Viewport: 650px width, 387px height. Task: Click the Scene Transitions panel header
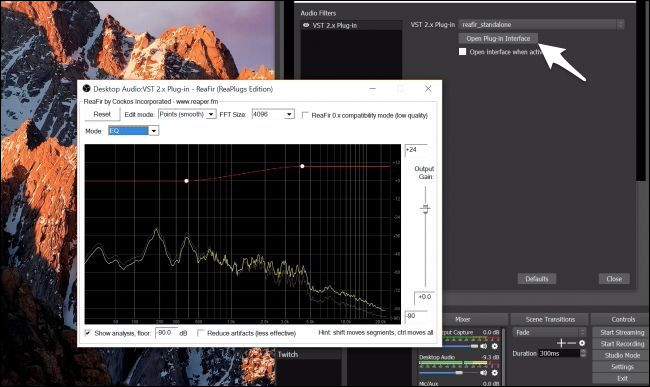[x=550, y=319]
